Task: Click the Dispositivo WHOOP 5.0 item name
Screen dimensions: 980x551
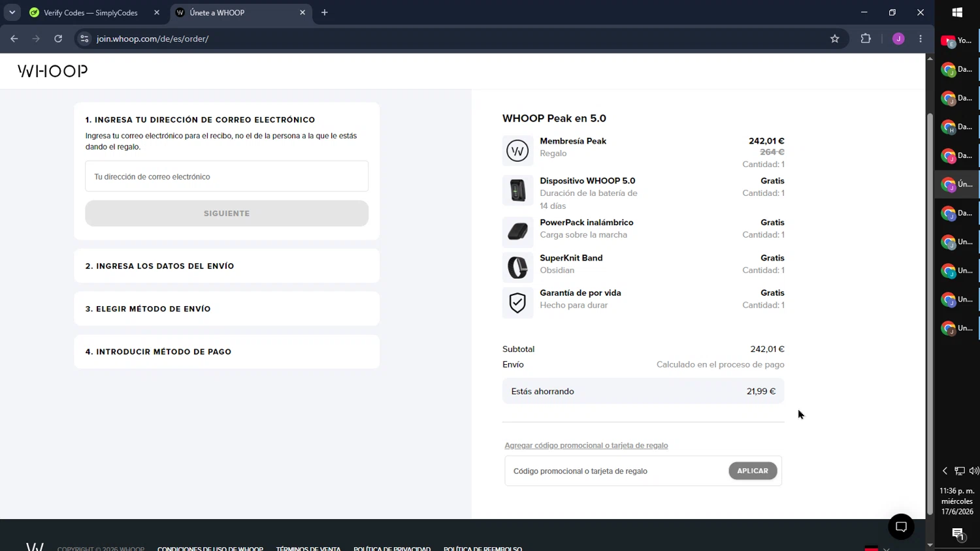Action: (x=587, y=181)
